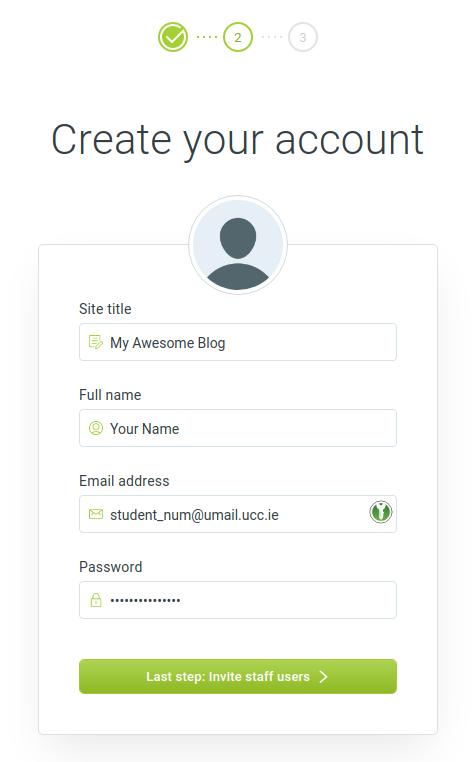Go to step 3 circle indicator

[x=303, y=37]
